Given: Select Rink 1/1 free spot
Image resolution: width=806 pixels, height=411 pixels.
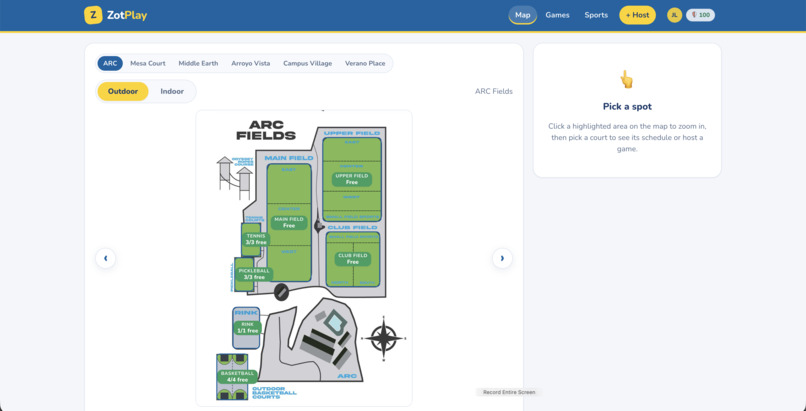Looking at the screenshot, I should (x=247, y=328).
